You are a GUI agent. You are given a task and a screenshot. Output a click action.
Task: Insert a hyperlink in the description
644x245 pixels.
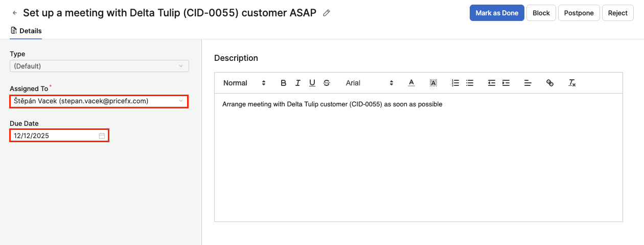click(550, 83)
